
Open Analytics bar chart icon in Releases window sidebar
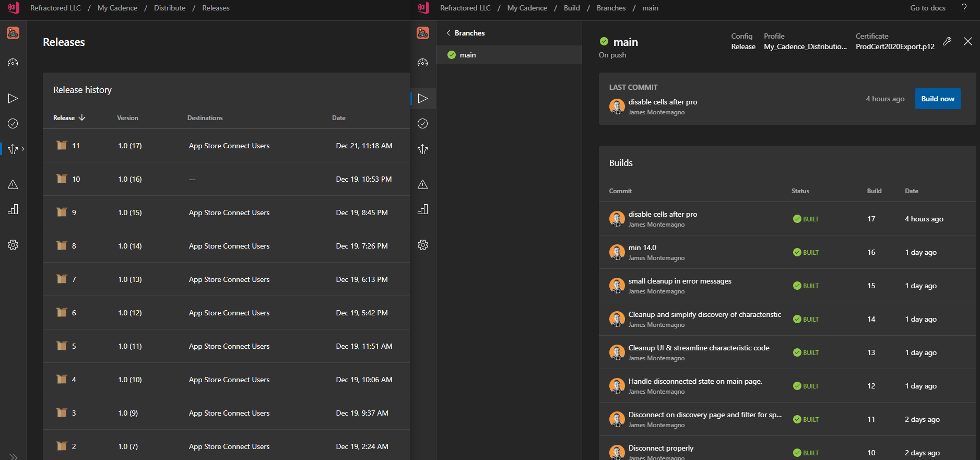[x=13, y=209]
